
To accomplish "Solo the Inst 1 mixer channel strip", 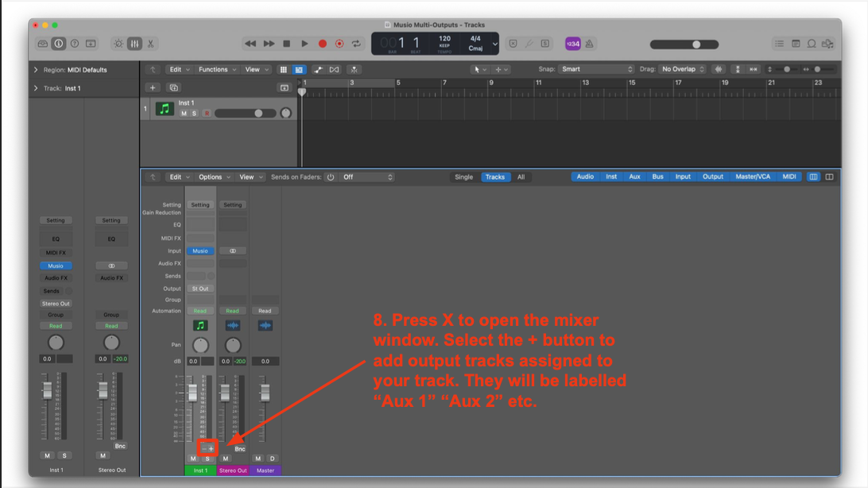I will click(207, 459).
